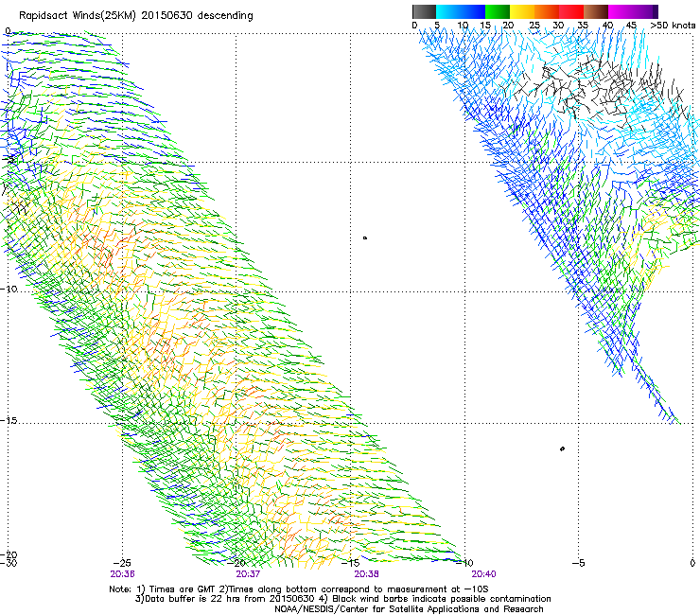Click the time label 20:37
Screen dimensions: 700x615
click(x=248, y=574)
